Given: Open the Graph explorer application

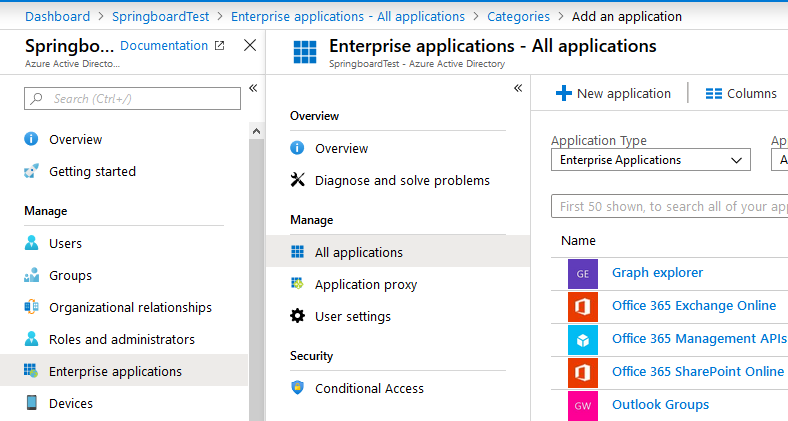Looking at the screenshot, I should point(657,273).
